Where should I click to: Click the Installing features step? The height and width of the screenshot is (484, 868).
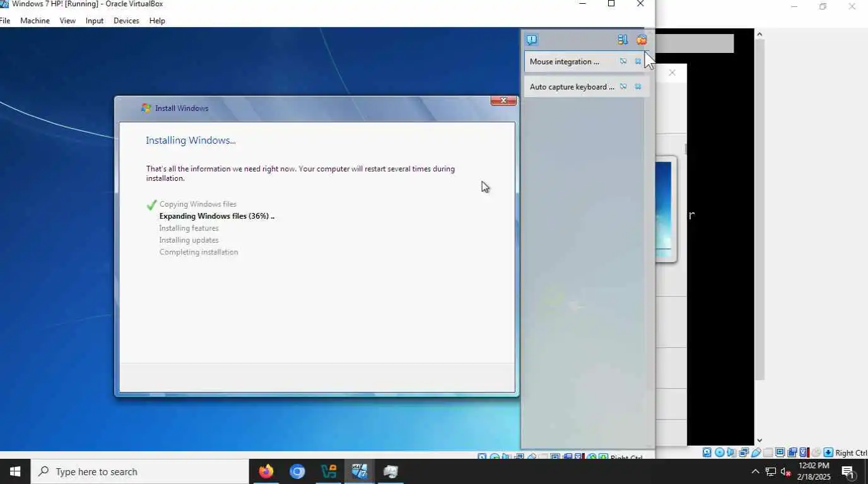[x=189, y=228]
